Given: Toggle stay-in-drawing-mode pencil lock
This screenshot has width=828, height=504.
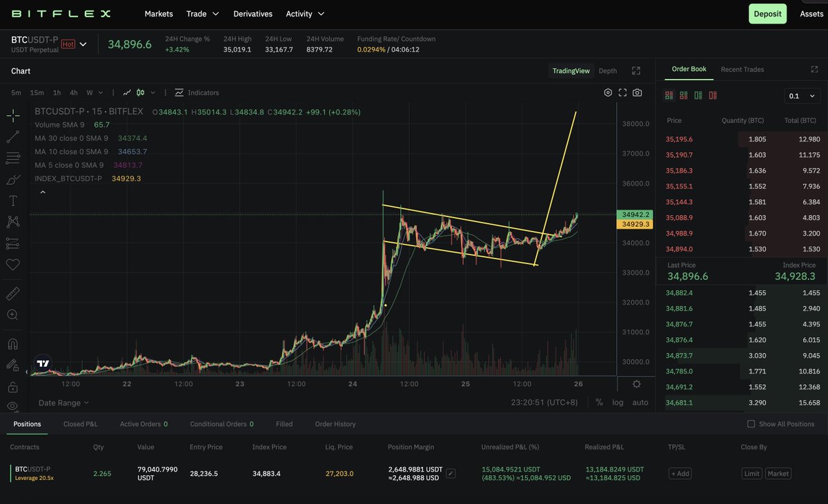Looking at the screenshot, I should click(x=12, y=365).
